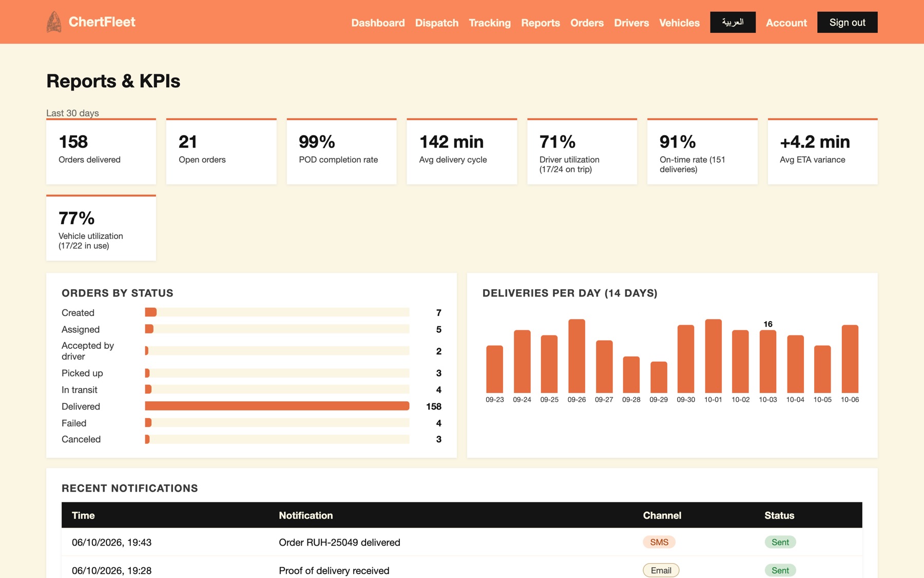Click the SMS channel badge
This screenshot has height=578, width=924.
click(x=659, y=542)
